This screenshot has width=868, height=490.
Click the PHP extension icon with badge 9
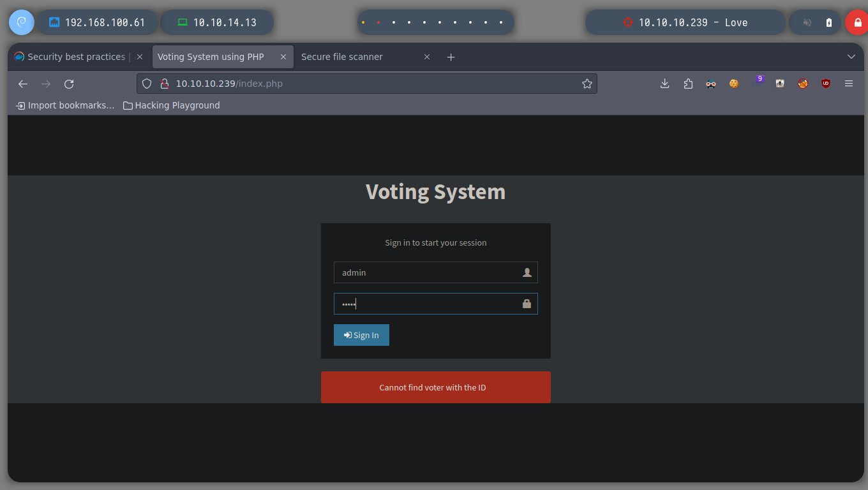click(758, 81)
